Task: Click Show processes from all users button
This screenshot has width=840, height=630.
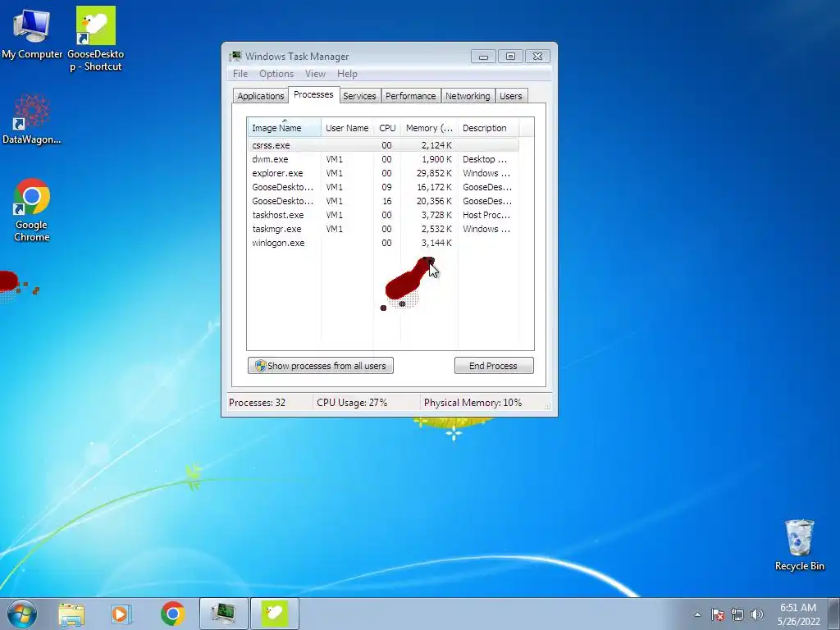Action: click(321, 366)
